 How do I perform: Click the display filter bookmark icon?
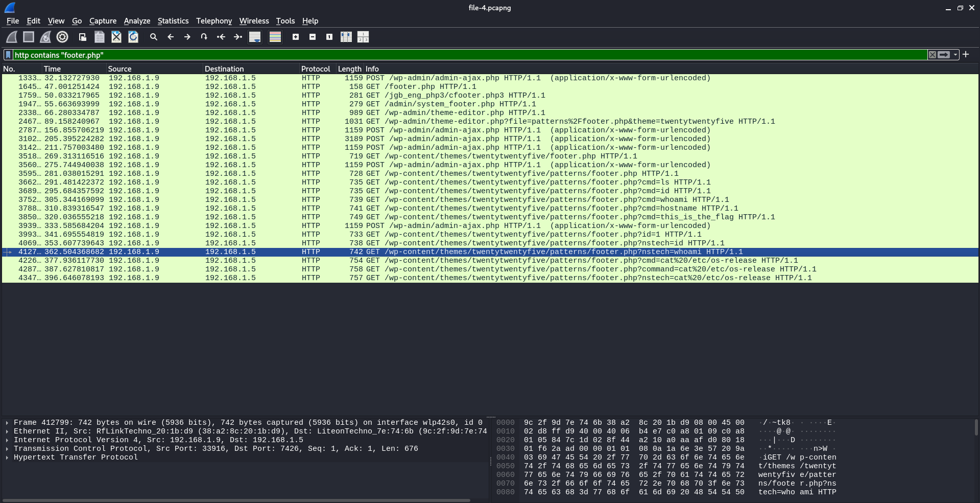(8, 55)
